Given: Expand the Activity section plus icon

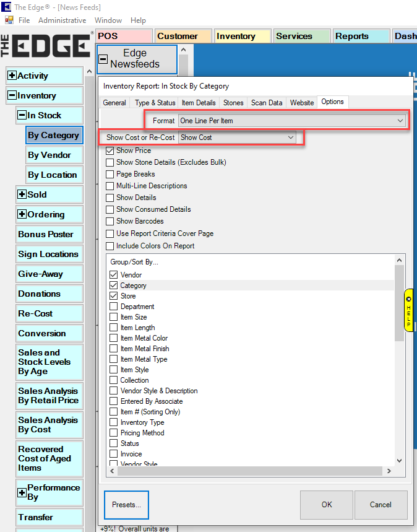Looking at the screenshot, I should click(12, 76).
